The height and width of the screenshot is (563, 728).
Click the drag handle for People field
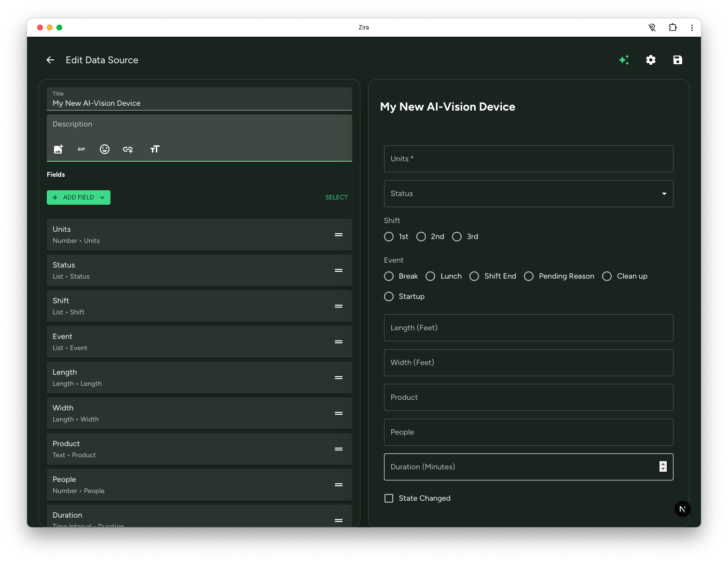339,485
